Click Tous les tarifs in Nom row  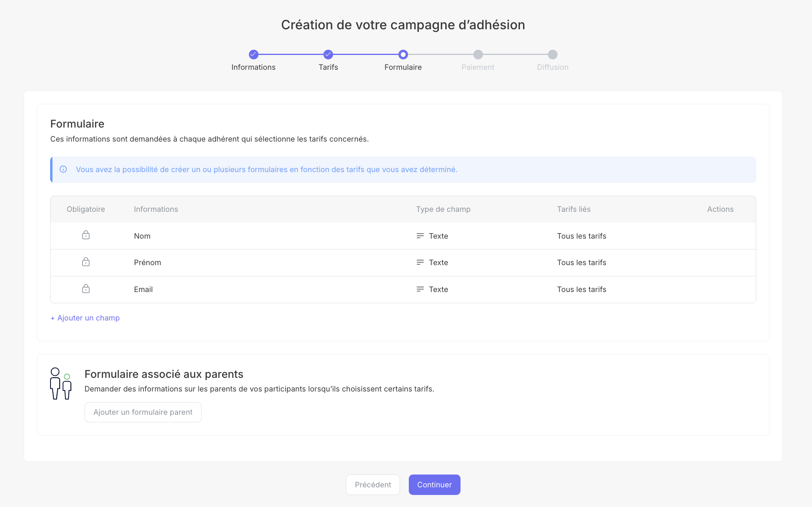pyautogui.click(x=582, y=236)
